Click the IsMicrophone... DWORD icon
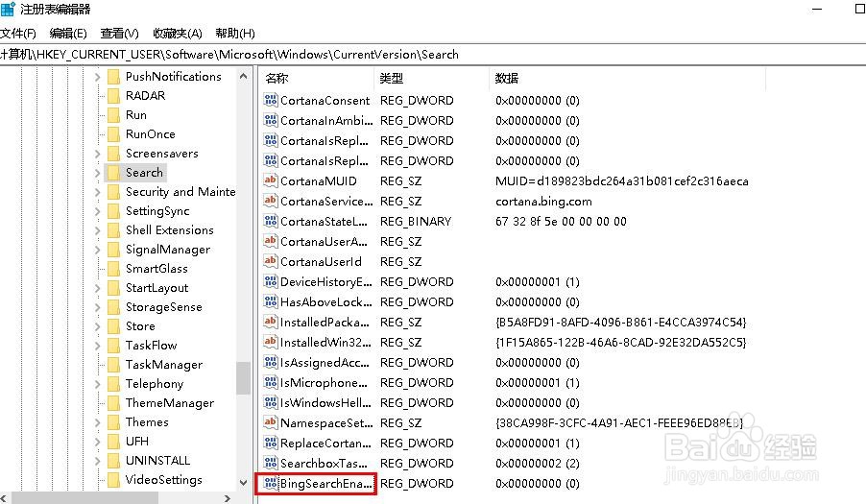 coord(271,382)
